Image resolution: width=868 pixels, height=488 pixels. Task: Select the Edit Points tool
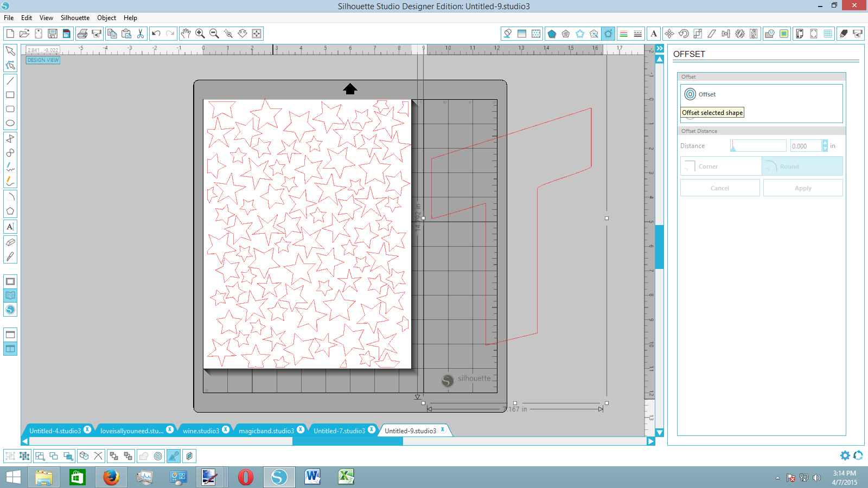tap(10, 65)
